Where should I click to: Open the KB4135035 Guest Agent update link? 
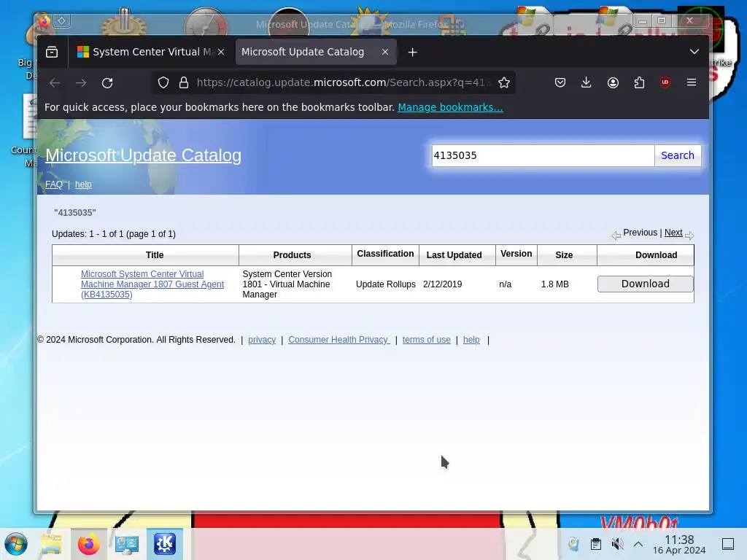[152, 284]
